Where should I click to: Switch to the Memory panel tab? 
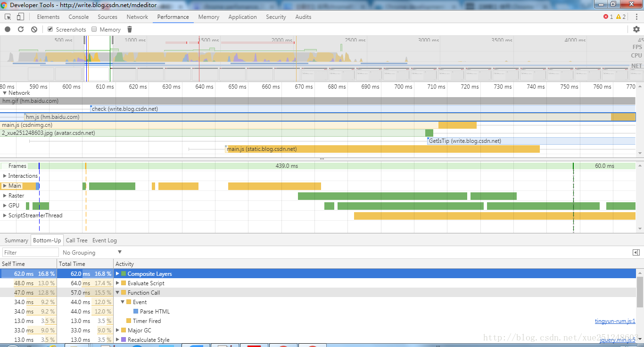tap(208, 17)
